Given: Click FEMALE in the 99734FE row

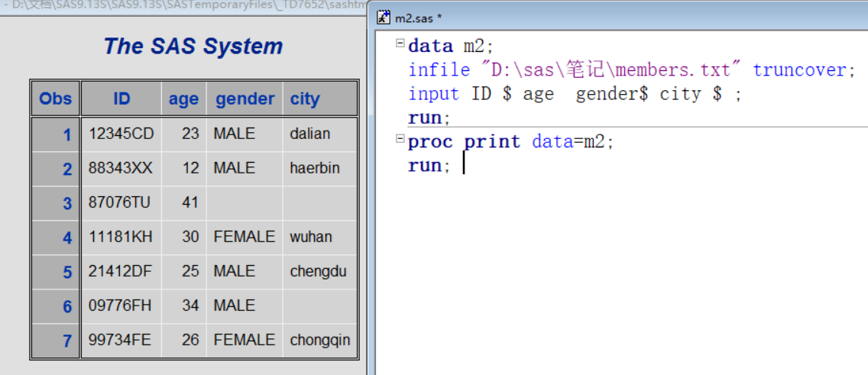Looking at the screenshot, I should (x=245, y=340).
